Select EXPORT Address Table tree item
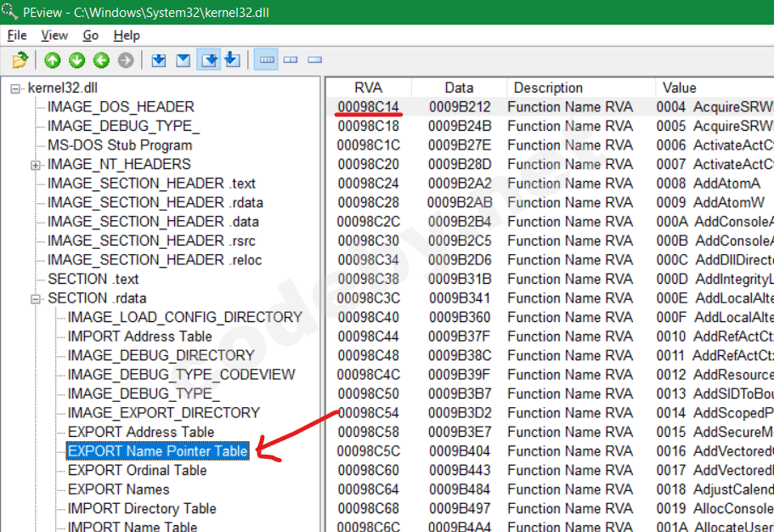This screenshot has height=532, width=774. tap(141, 433)
